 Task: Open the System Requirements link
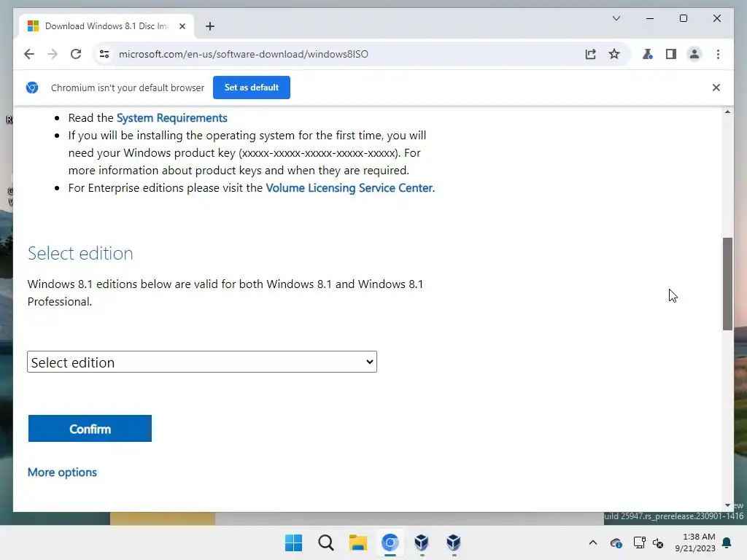(x=172, y=117)
